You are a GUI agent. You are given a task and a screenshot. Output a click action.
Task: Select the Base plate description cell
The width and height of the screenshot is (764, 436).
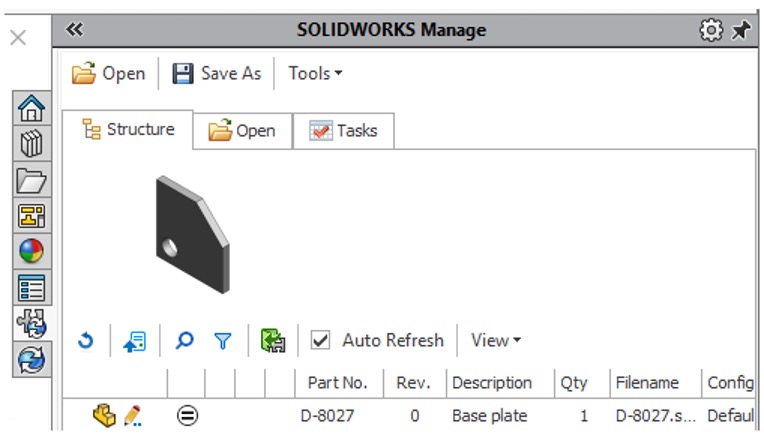pos(490,416)
